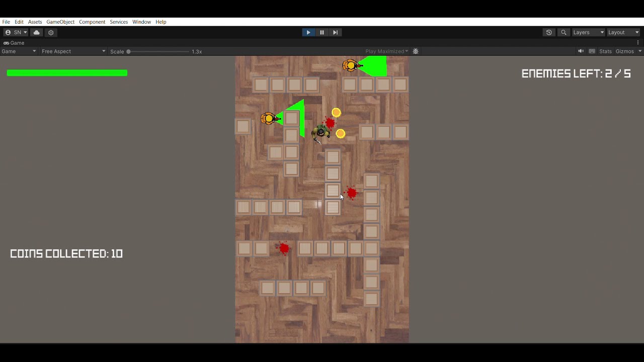Expand the Gizmos dropdown arrow
Screen dimensions: 644x362
pos(640,51)
